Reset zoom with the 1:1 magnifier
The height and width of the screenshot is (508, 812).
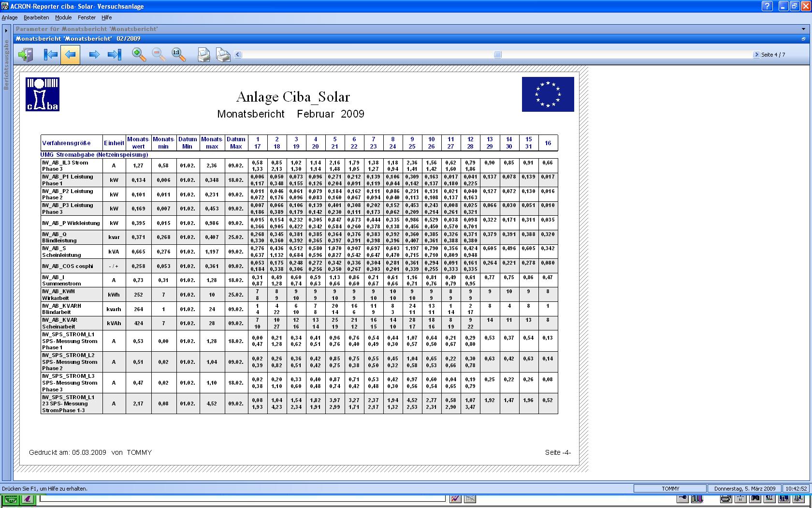178,55
